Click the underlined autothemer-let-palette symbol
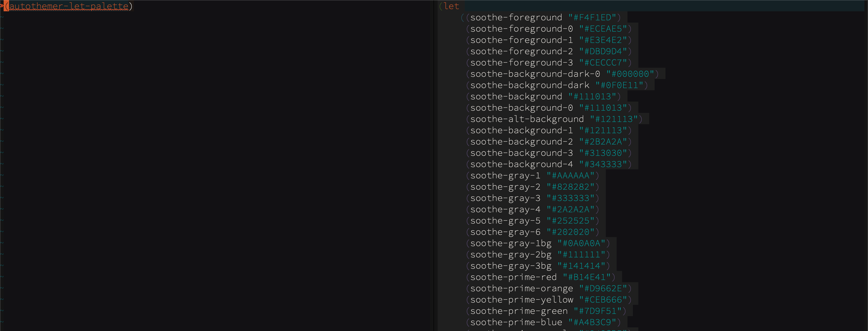The height and width of the screenshot is (331, 868). click(69, 6)
